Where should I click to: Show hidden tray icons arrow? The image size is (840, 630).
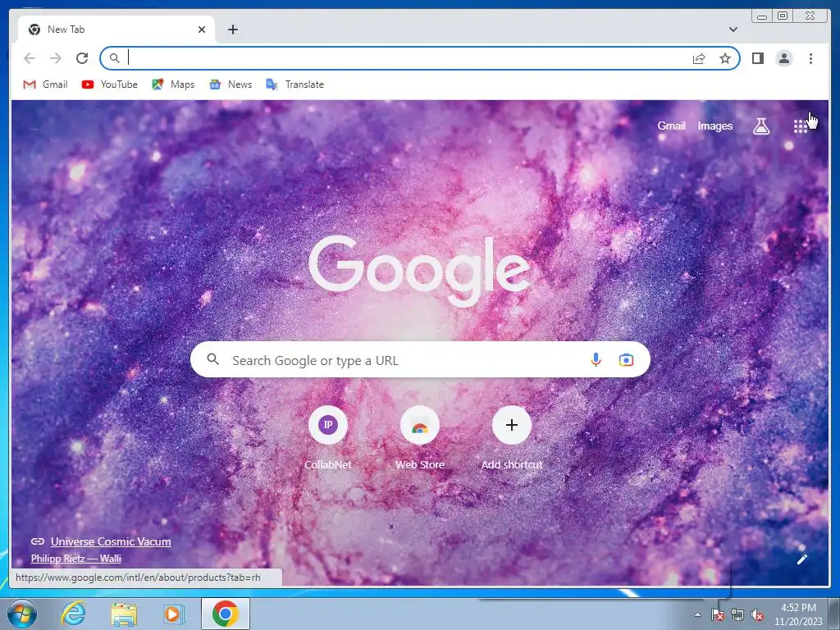(x=697, y=615)
